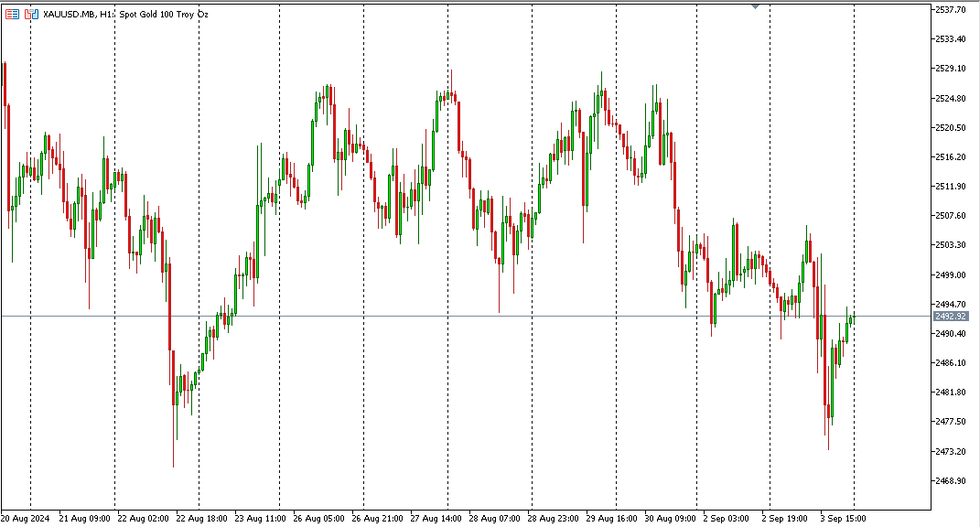Click the 2494.70 price scale label
The width and height of the screenshot is (980, 527).
(950, 305)
